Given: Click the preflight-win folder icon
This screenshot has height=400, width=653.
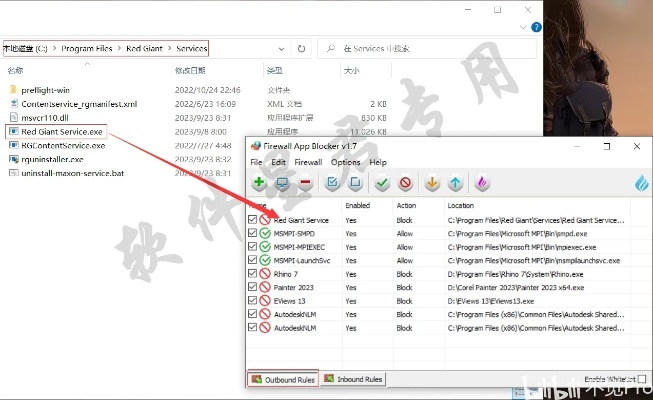Looking at the screenshot, I should click(13, 90).
